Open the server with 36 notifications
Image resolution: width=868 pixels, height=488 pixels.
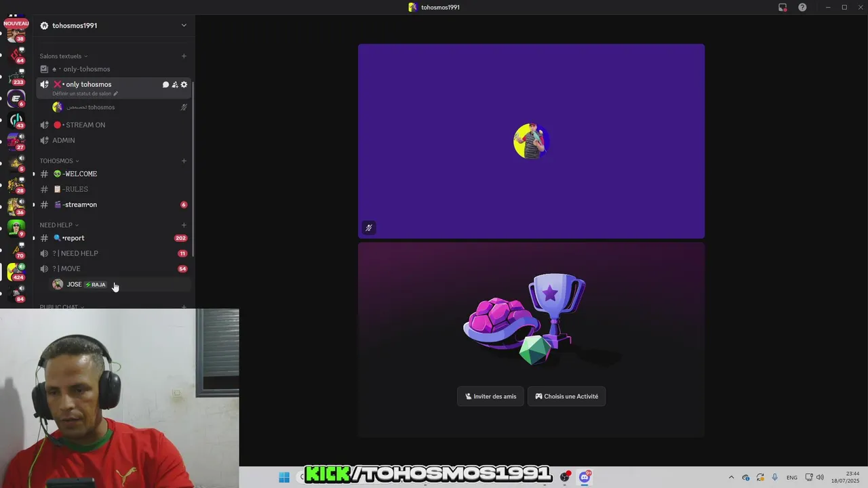pyautogui.click(x=16, y=207)
